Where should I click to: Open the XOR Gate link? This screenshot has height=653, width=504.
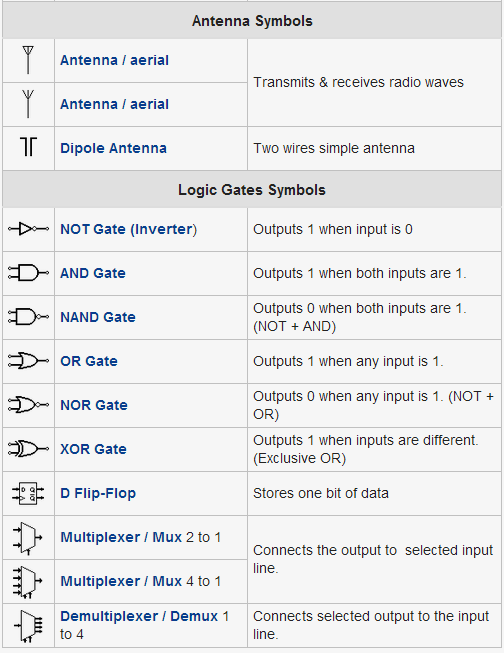[x=93, y=449]
